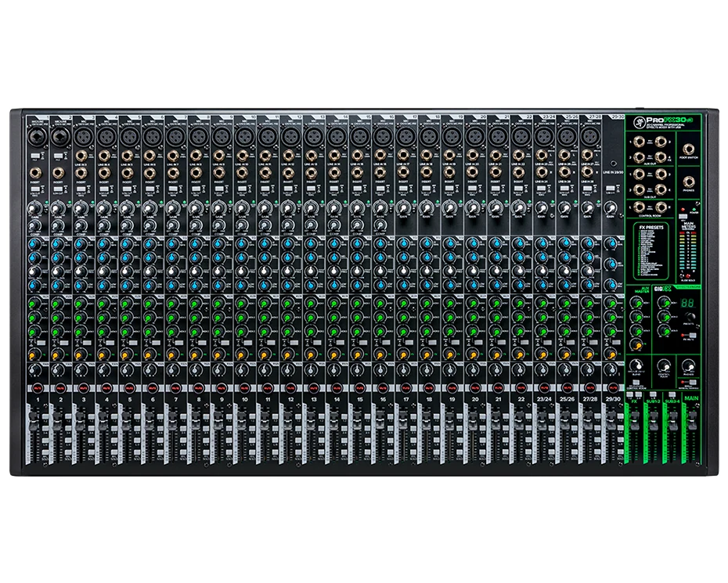This screenshot has width=728, height=583.
Task: Click the MAIN label above master fader
Action: coord(692,398)
